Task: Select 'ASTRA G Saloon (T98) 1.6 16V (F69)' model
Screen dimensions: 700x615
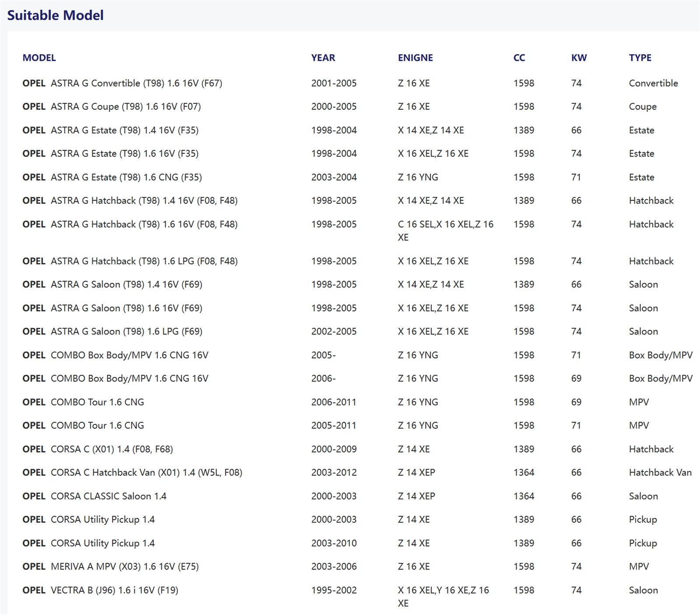Action: coord(126,308)
